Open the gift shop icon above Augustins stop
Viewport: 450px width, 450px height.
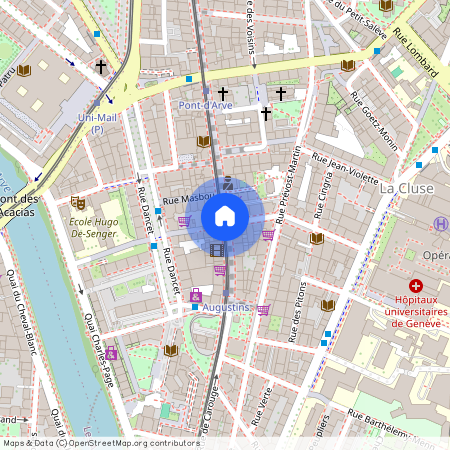pyautogui.click(x=196, y=295)
